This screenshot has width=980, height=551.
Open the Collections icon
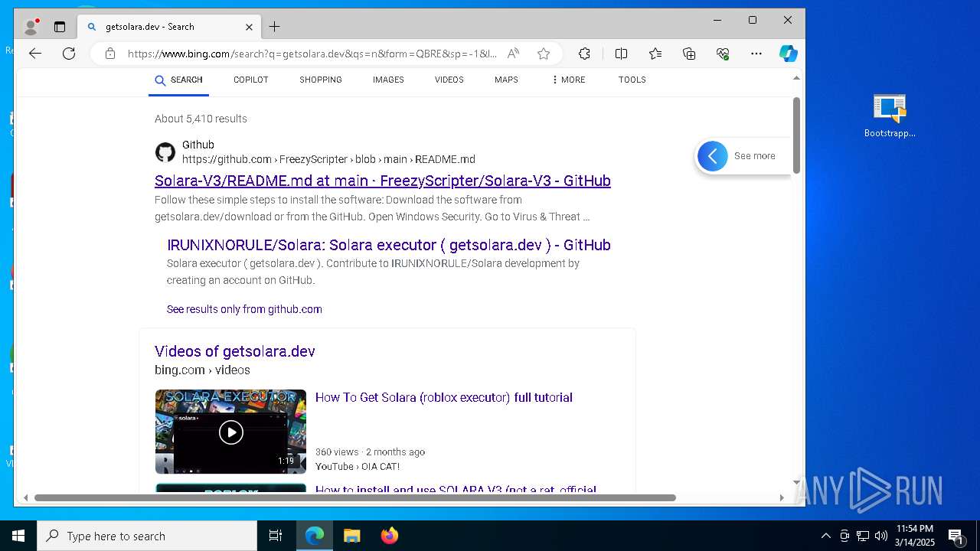click(689, 54)
